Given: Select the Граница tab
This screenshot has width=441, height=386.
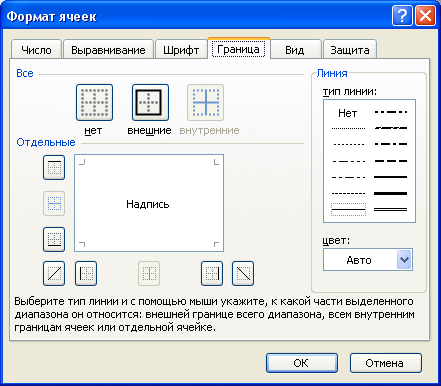Looking at the screenshot, I should point(238,49).
